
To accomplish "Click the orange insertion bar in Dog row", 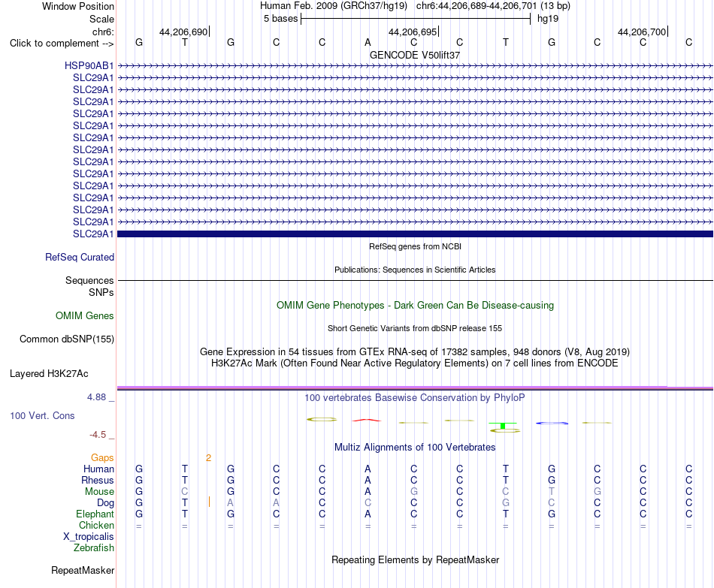I will tap(209, 502).
